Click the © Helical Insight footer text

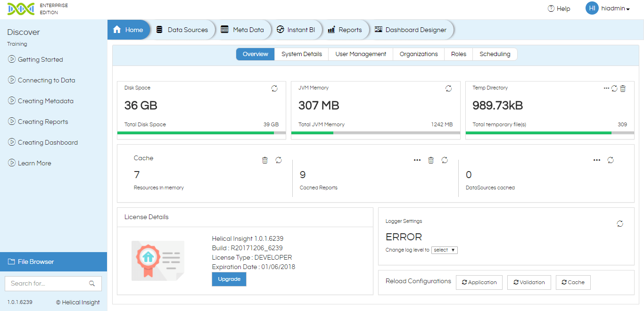point(78,303)
